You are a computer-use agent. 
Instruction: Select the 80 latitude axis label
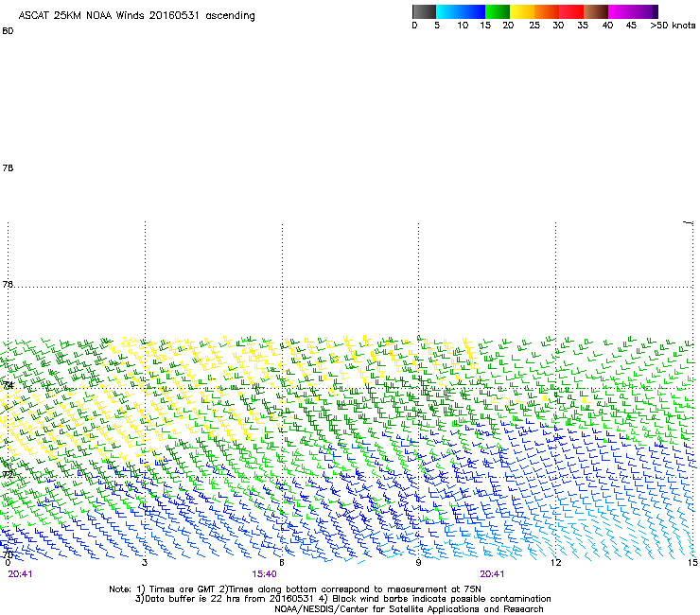[8, 31]
